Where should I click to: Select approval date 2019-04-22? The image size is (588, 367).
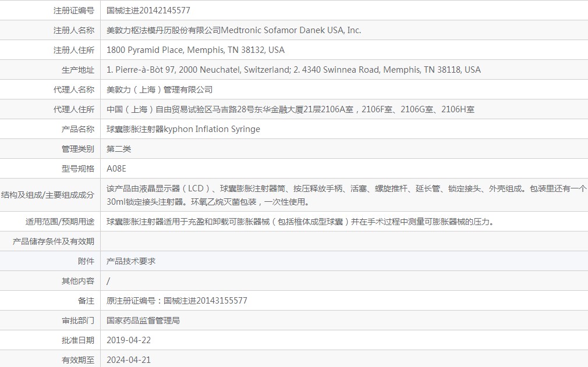tap(129, 340)
